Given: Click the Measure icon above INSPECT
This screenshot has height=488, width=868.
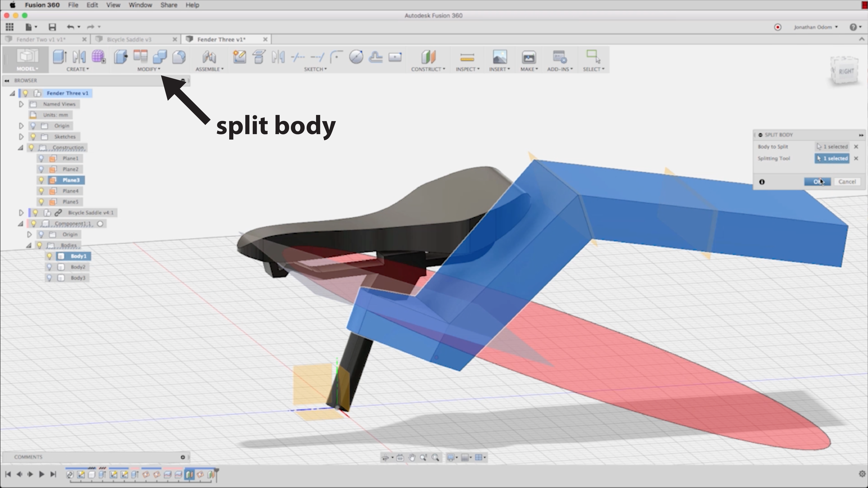Looking at the screenshot, I should click(467, 57).
